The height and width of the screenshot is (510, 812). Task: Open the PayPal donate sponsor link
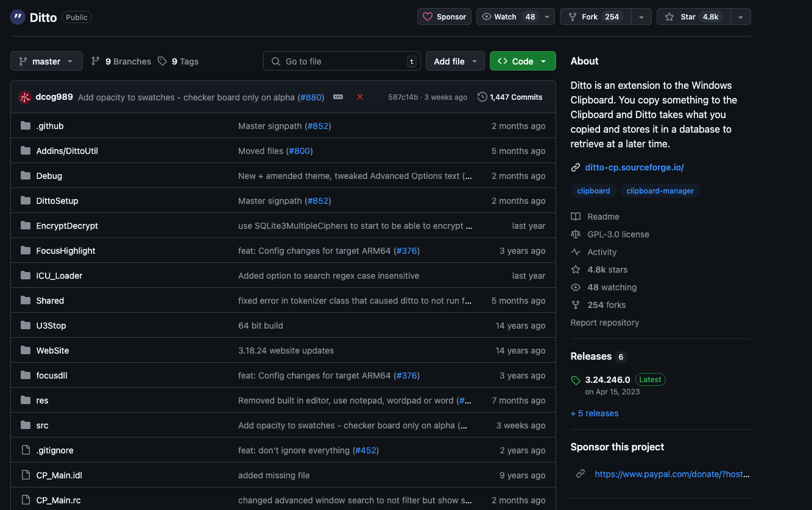click(672, 474)
